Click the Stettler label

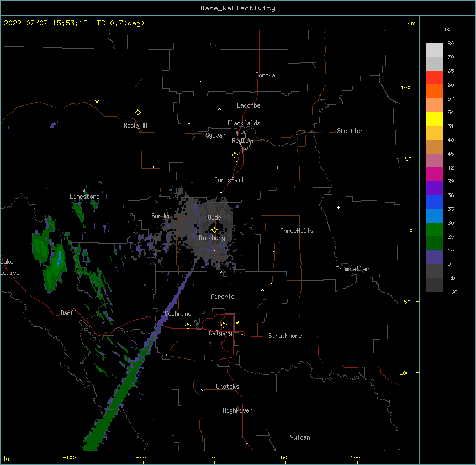point(350,131)
